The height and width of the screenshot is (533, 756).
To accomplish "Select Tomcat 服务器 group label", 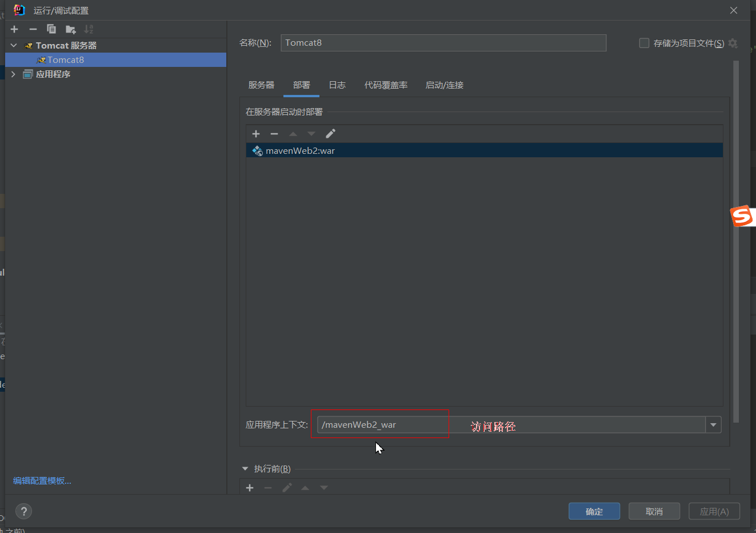I will pos(66,45).
